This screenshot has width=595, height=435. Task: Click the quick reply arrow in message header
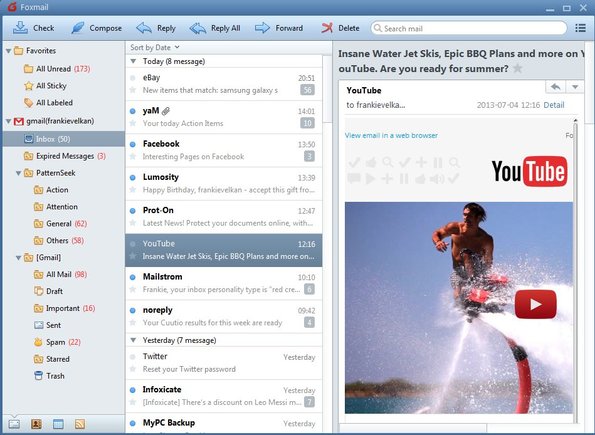(555, 87)
